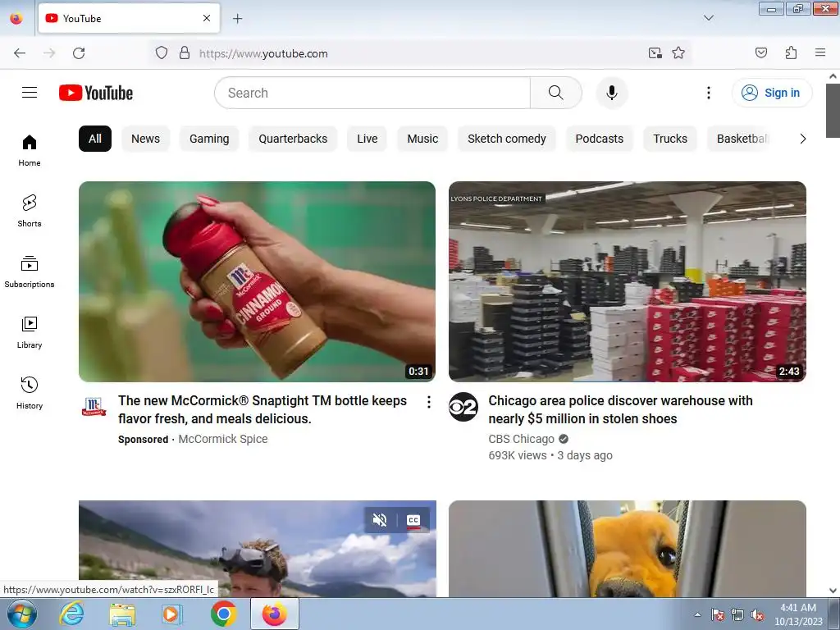Open YouTube settings three-dot menu
Screen dimensions: 840x630
tap(709, 93)
